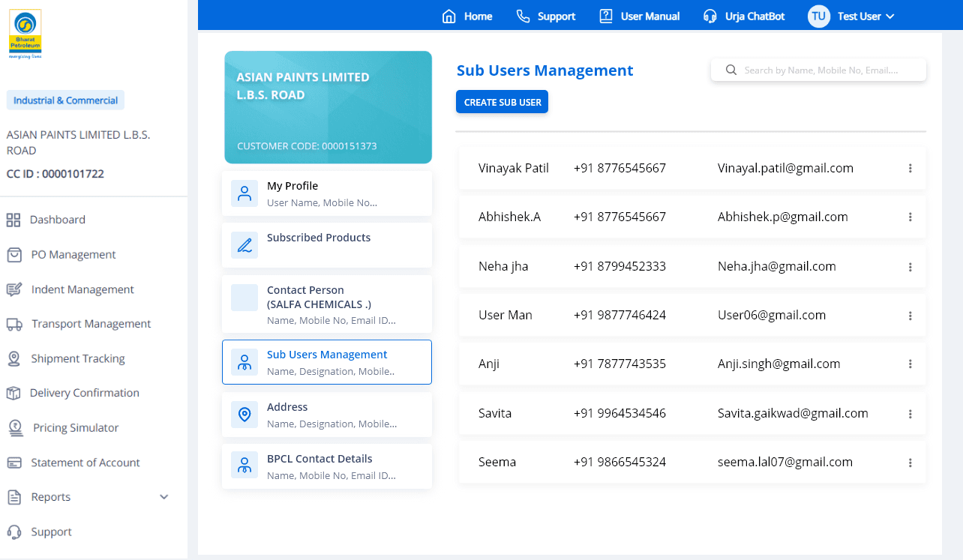
Task: Open PO Management menu item
Action: 73,255
